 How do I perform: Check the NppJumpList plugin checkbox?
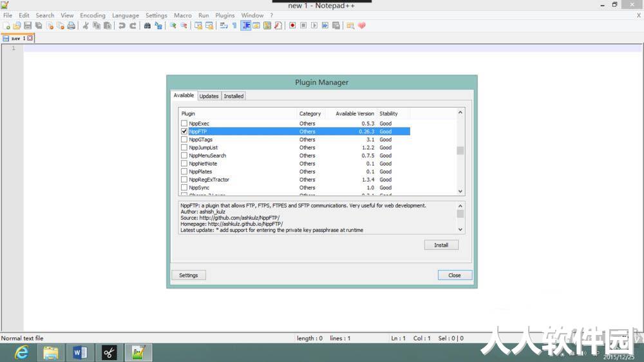pos(184,148)
